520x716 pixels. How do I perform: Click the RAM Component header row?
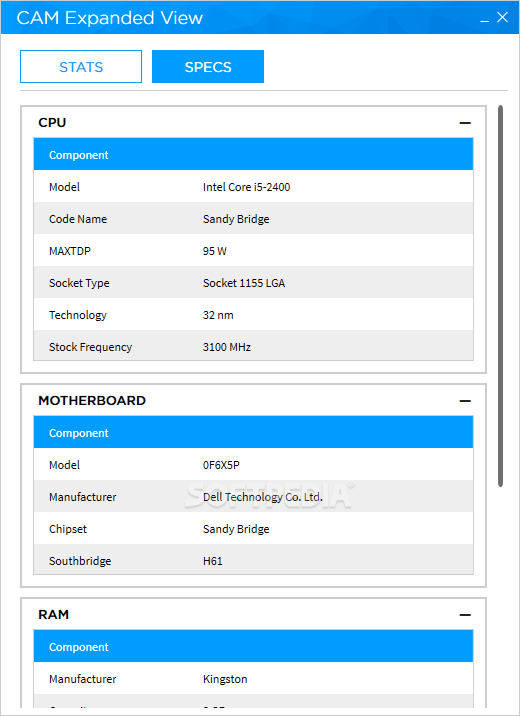[x=253, y=647]
